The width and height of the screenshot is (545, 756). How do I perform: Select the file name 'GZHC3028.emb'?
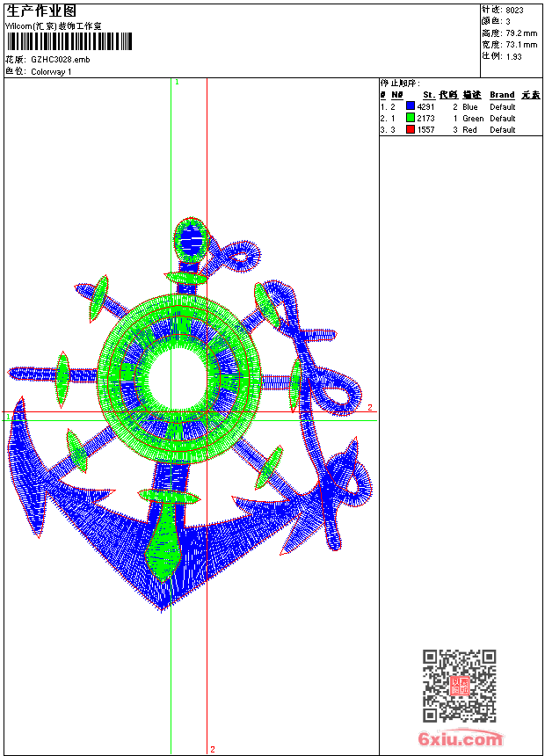point(61,60)
